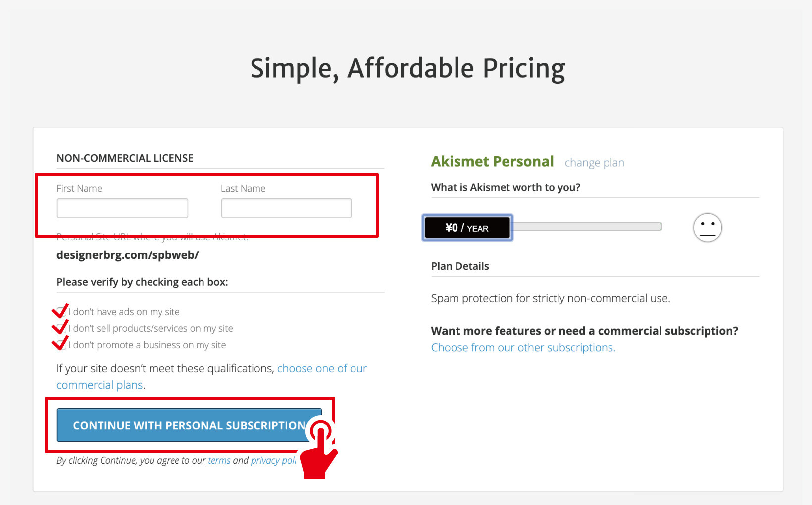812x505 pixels.
Task: Open the "terms" link
Action: pos(219,460)
